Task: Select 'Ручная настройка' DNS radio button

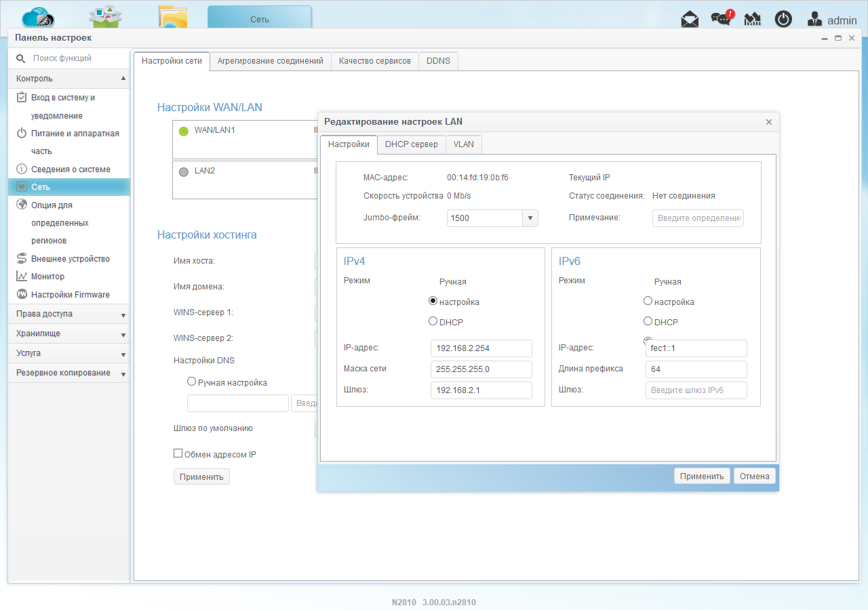Action: pyautogui.click(x=191, y=382)
